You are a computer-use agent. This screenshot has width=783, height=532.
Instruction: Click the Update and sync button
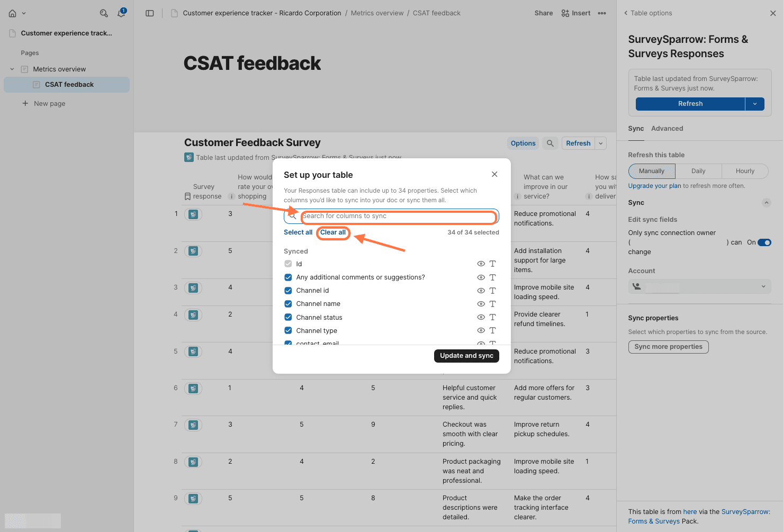466,356
